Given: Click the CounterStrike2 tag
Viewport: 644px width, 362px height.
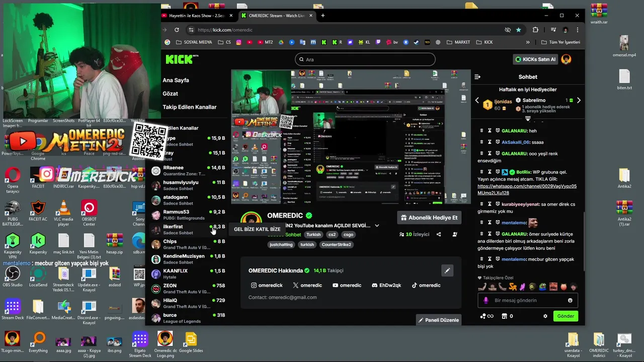Looking at the screenshot, I should click(x=336, y=245).
